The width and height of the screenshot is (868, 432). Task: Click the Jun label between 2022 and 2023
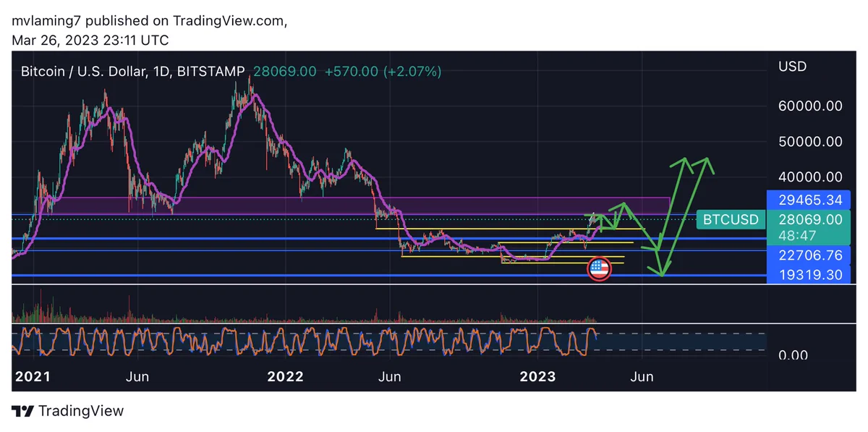coord(390,376)
